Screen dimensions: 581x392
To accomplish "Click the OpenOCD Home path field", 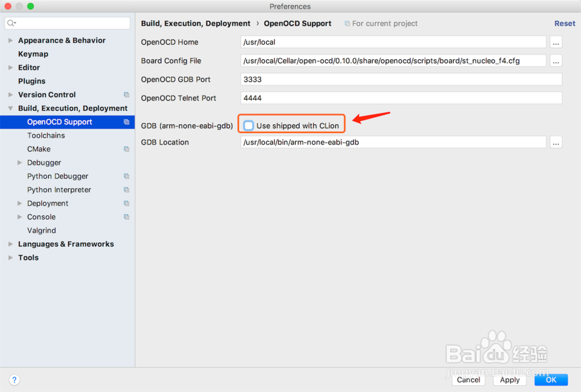I will (x=393, y=42).
